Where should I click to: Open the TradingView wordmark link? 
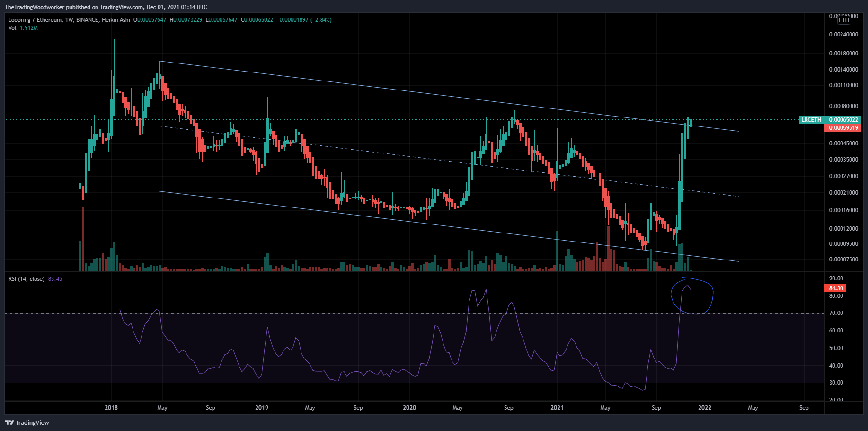pyautogui.click(x=32, y=422)
